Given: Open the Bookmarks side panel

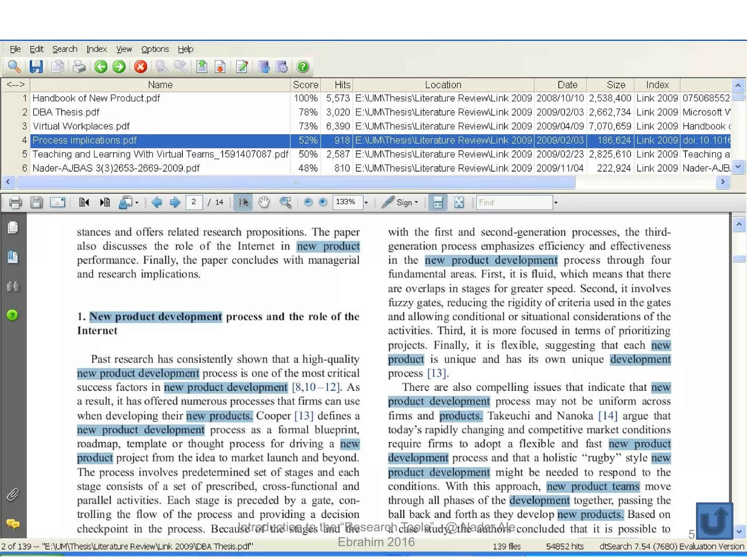Looking at the screenshot, I should point(13,257).
